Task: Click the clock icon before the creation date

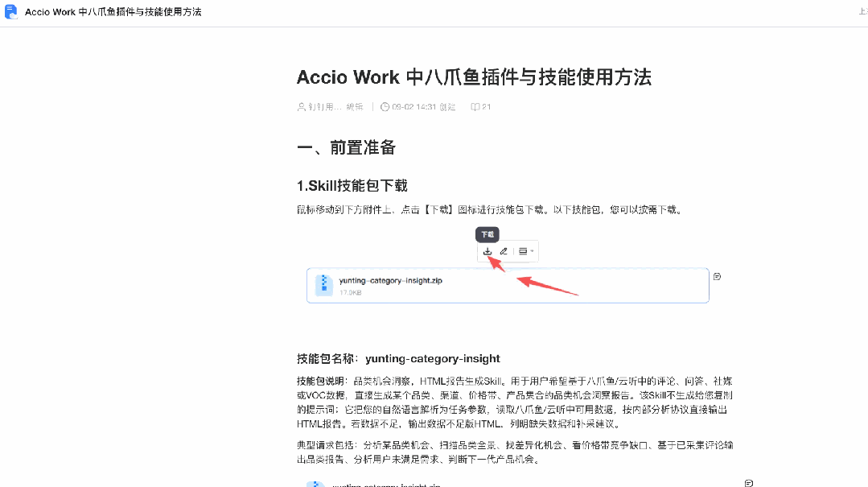Action: [x=385, y=107]
